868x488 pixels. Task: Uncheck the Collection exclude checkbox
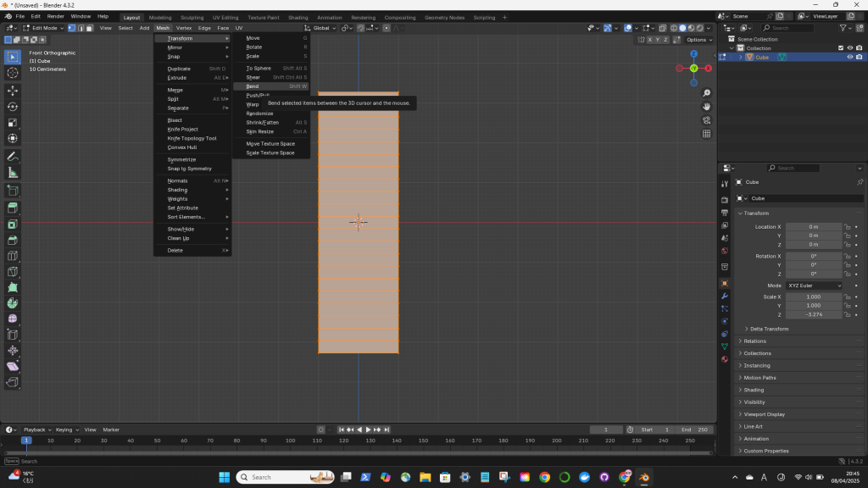840,48
